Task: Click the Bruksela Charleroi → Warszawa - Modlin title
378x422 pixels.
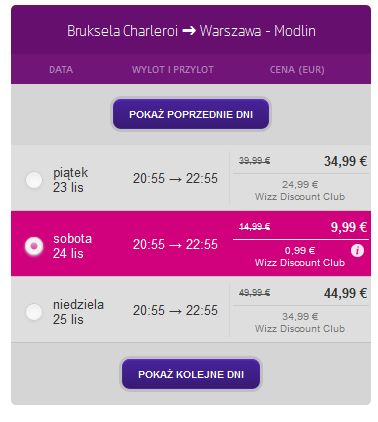Action: pyautogui.click(x=191, y=31)
